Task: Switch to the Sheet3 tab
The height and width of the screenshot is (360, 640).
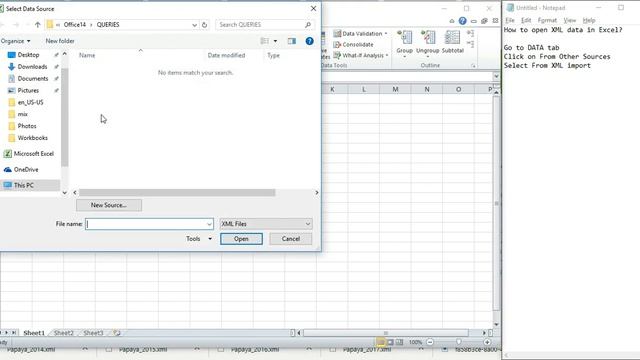Action: point(93,333)
